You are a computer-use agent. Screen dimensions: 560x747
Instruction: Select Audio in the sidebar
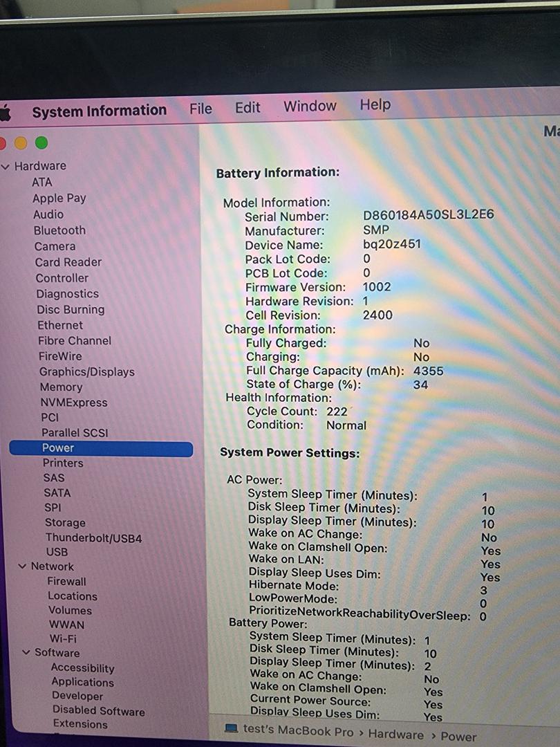(48, 214)
